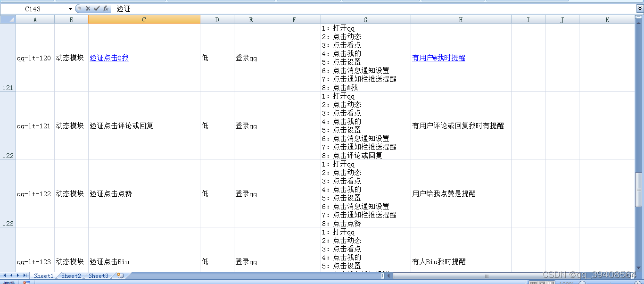Open the Name Box dropdown arrow
The width and height of the screenshot is (644, 284).
(x=70, y=9)
